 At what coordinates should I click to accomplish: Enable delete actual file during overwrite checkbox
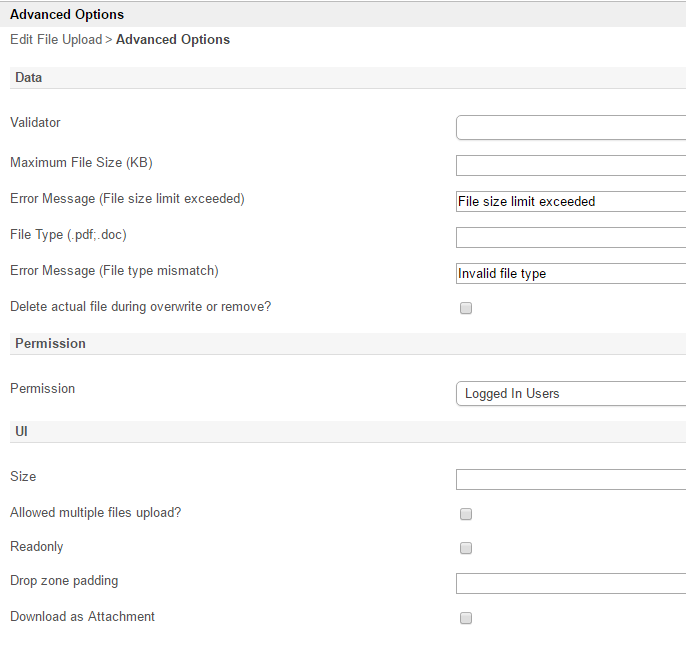click(x=466, y=309)
